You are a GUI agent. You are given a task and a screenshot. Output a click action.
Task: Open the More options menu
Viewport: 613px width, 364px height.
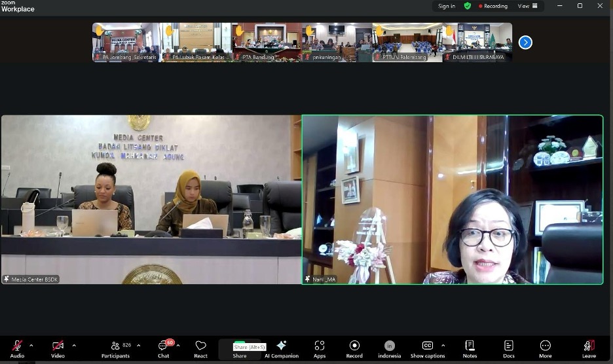[x=546, y=349]
